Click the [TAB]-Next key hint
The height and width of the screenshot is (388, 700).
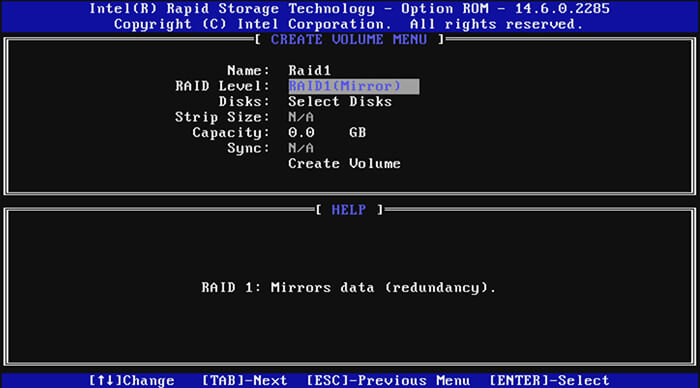point(244,381)
